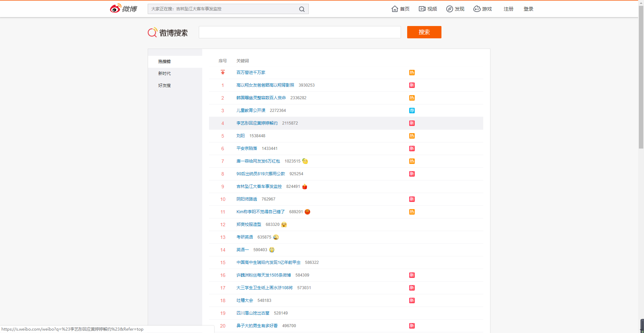This screenshot has width=644, height=333.
Task: Click 注册 in the top navigation
Action: 508,9
